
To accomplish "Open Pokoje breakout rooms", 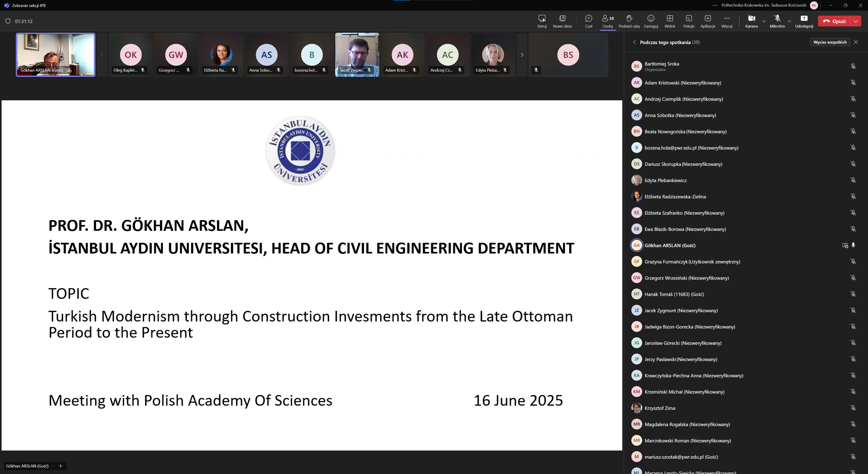I will click(x=688, y=21).
